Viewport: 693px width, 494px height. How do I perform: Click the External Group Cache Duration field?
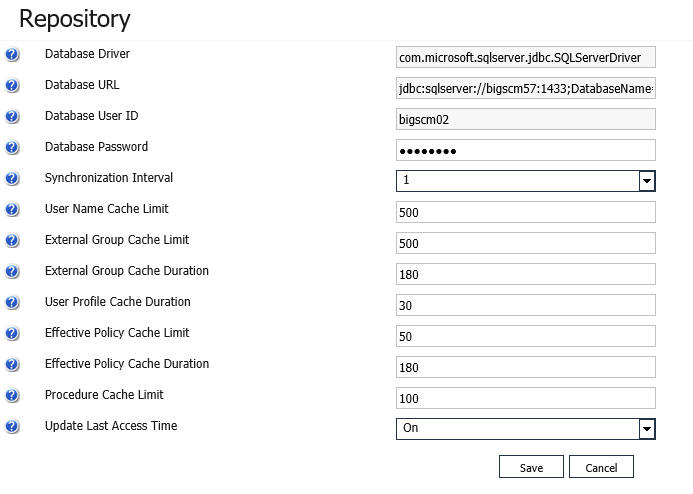tap(525, 274)
